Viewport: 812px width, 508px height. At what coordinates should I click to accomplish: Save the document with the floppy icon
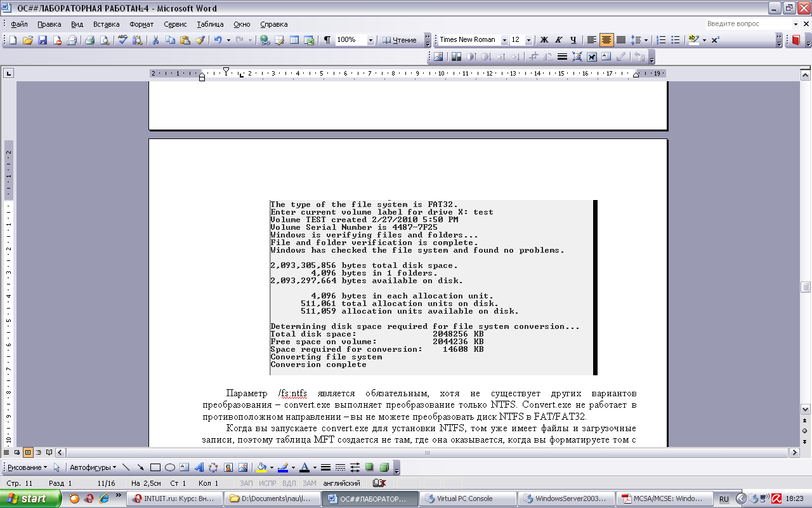pyautogui.click(x=43, y=40)
